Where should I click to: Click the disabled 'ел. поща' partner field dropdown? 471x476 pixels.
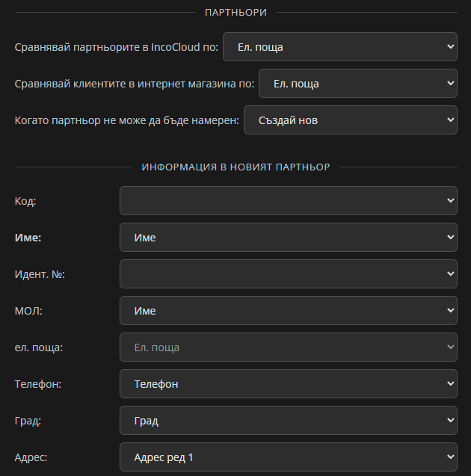pyautogui.click(x=288, y=347)
